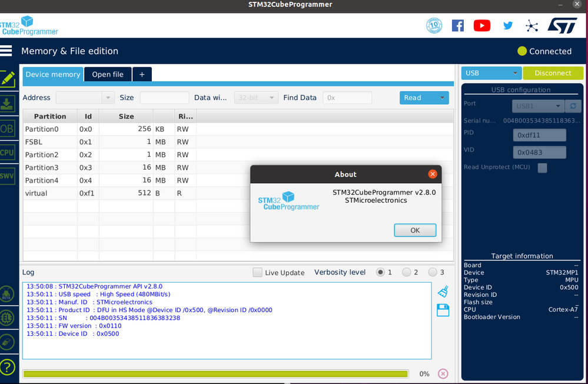Viewport: 588px width, 384px height.
Task: Select verbosity level 2
Action: [407, 272]
